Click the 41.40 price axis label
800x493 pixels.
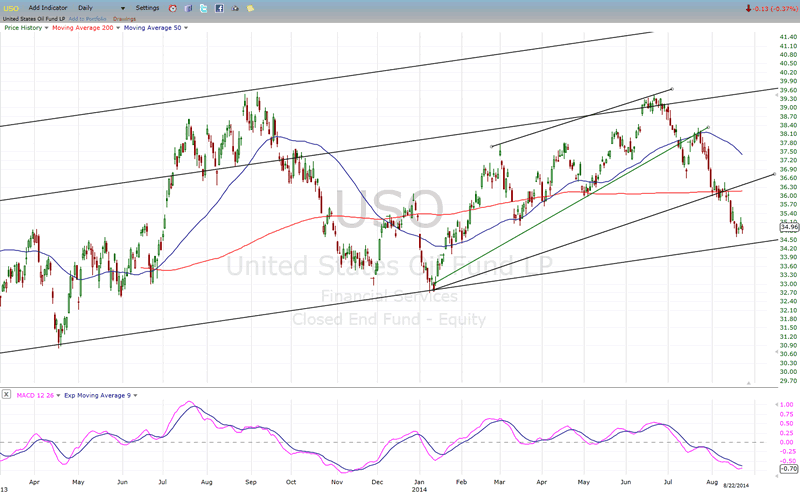tap(788, 37)
